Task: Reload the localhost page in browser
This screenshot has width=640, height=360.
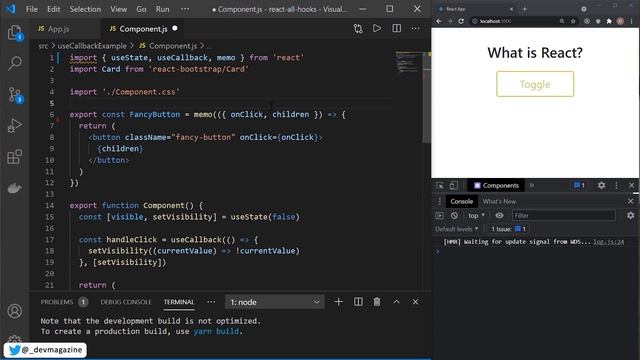Action: coord(461,21)
